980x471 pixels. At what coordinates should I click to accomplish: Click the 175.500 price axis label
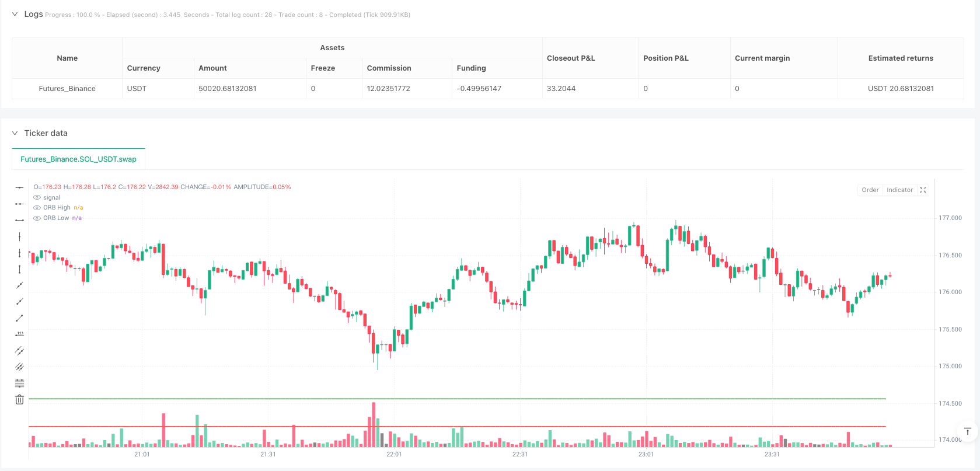point(950,329)
